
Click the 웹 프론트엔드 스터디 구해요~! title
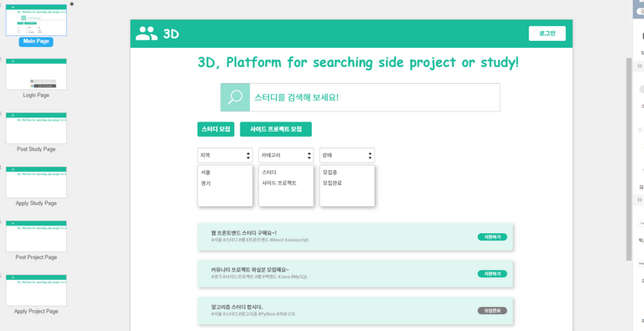coord(243,233)
